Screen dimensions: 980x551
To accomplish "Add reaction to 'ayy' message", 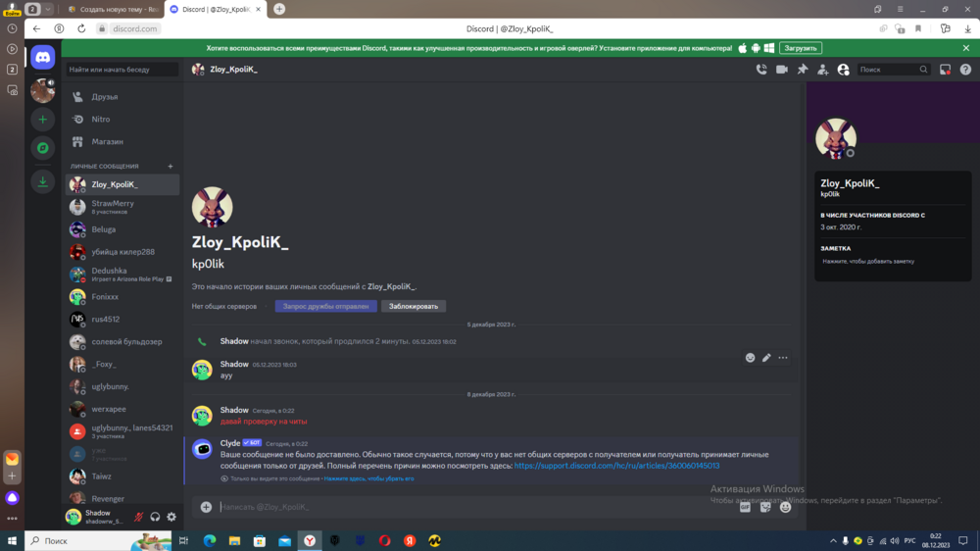I will (x=750, y=358).
